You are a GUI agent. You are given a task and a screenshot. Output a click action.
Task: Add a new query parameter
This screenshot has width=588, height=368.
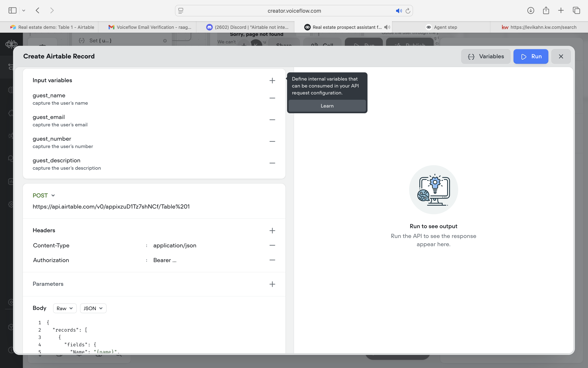pos(272,284)
